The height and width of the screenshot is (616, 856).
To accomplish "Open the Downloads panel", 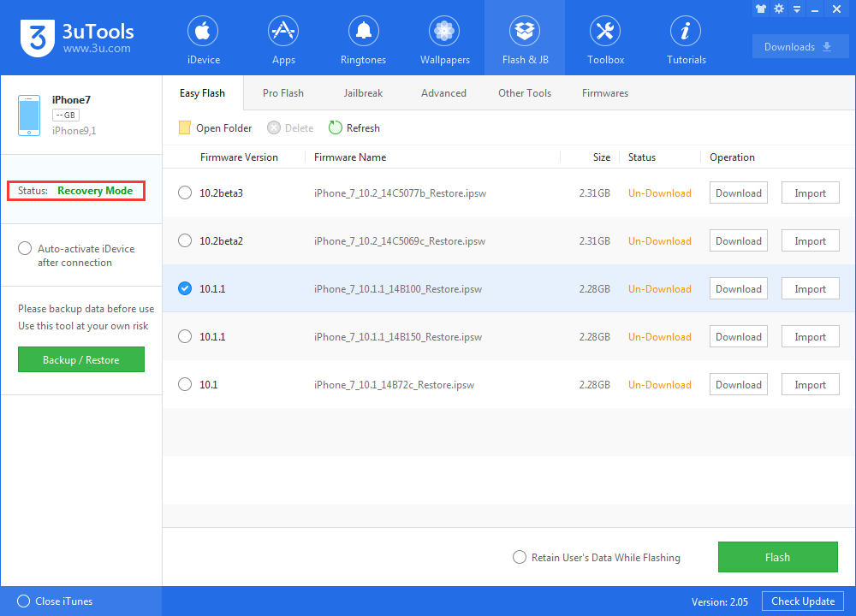I will coord(800,45).
